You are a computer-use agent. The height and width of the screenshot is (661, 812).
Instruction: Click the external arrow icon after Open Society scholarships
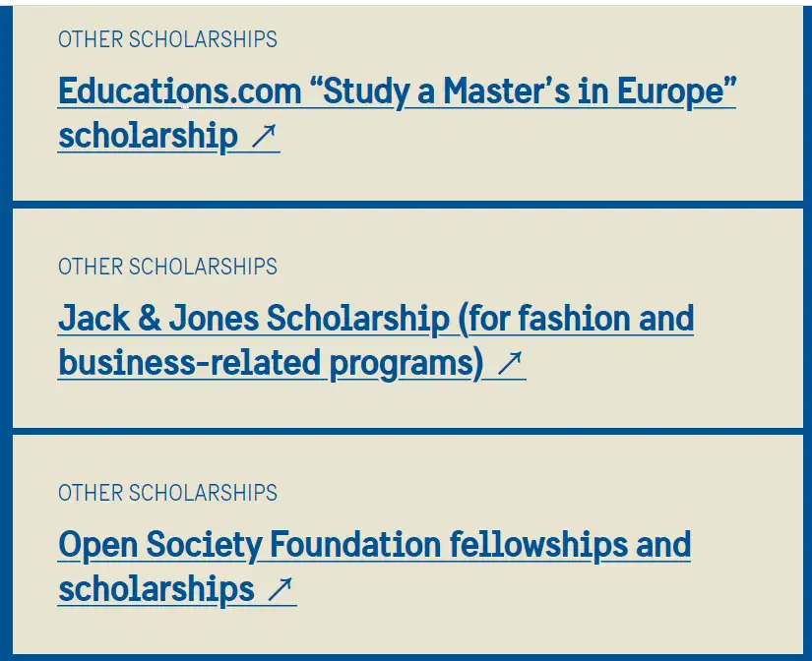[x=280, y=590]
